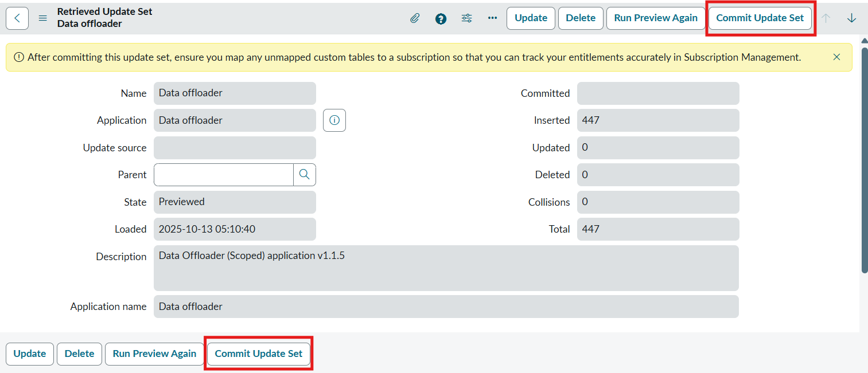Click the bottom Commit Update Set button
The width and height of the screenshot is (868, 373).
pyautogui.click(x=259, y=354)
